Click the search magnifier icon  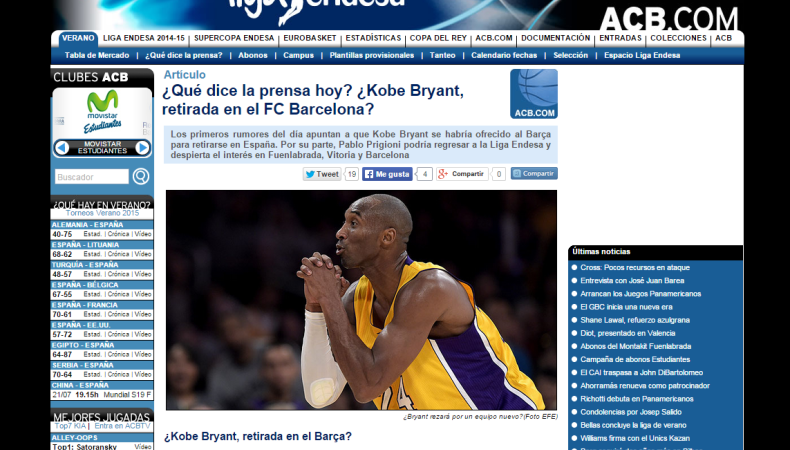point(141,176)
